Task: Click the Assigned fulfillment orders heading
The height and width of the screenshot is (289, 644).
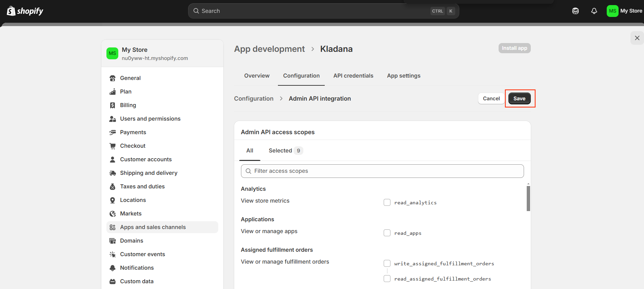Action: tap(277, 250)
